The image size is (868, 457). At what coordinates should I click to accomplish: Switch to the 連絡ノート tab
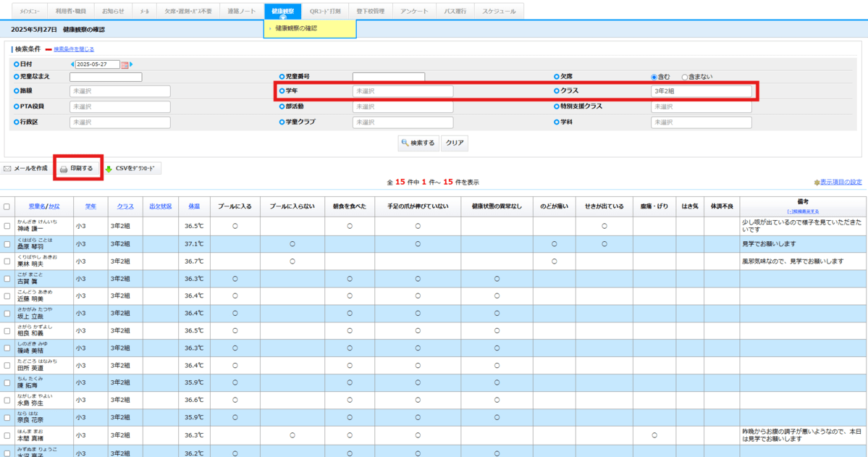click(240, 12)
